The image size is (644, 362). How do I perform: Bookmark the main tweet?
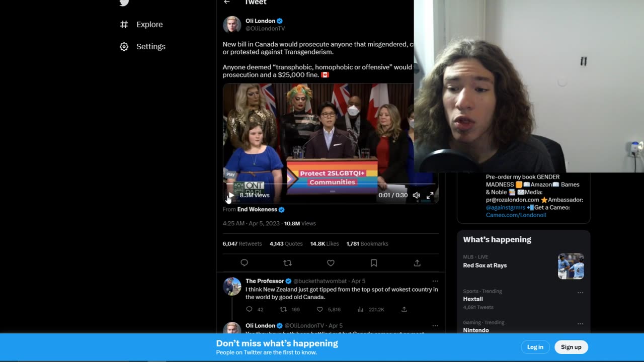[x=374, y=263]
